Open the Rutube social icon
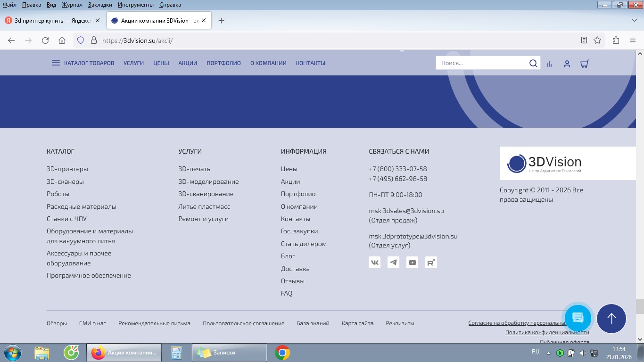 pos(431,263)
